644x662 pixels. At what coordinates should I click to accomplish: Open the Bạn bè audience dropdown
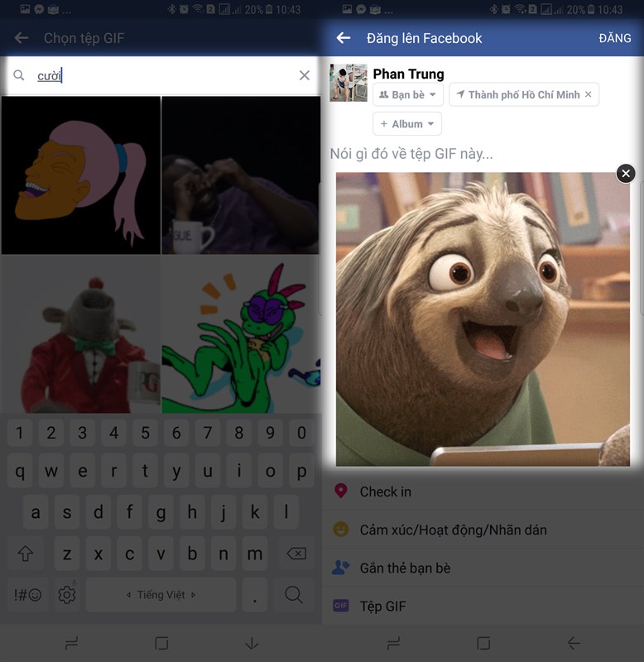408,94
